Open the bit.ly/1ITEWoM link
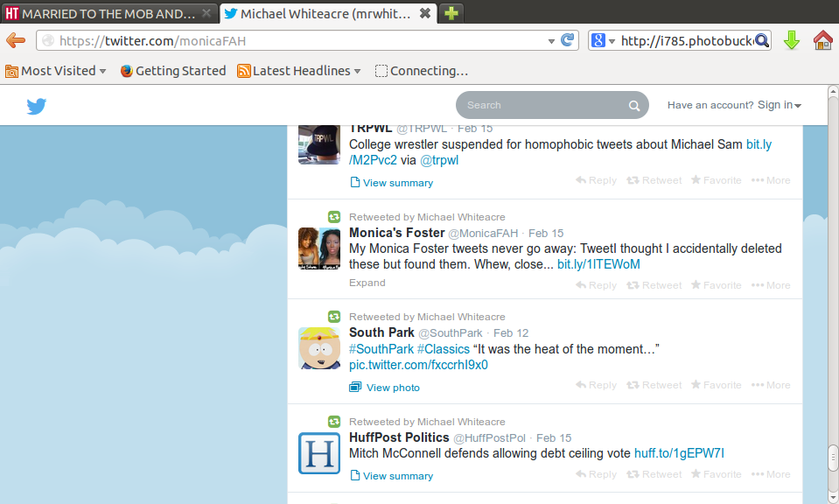839x504 pixels. tap(598, 264)
